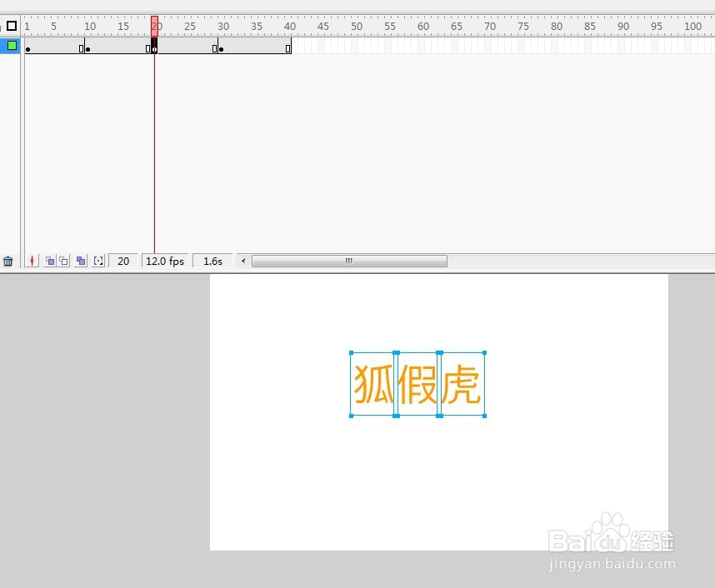The image size is (715, 588).
Task: Open the modify onion markers dropdown
Action: [x=98, y=261]
